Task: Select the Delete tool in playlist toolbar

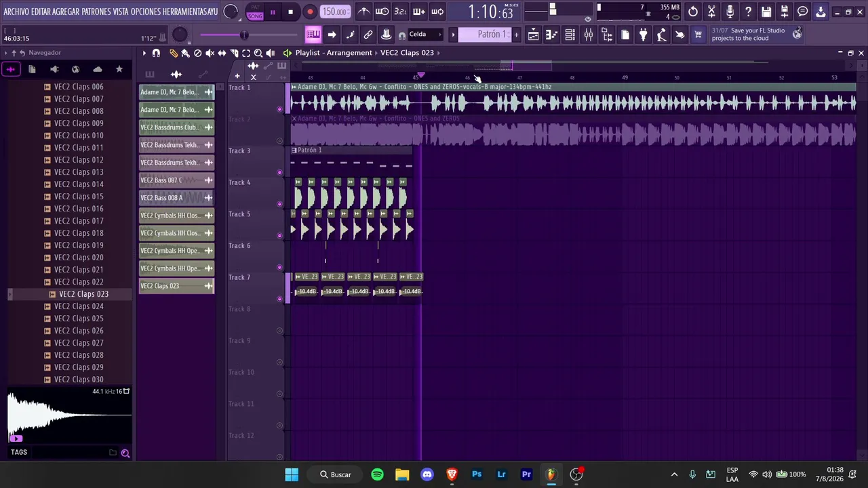Action: click(x=198, y=53)
